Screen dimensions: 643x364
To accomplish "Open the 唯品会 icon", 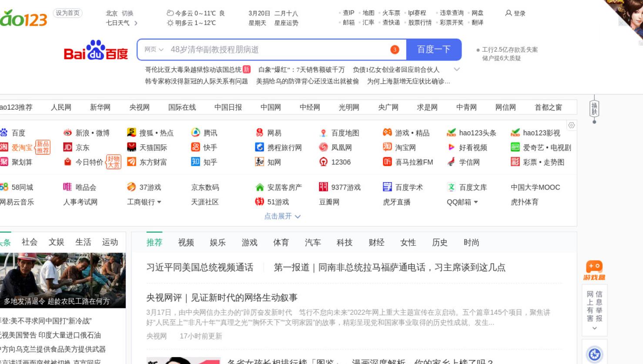I will point(67,187).
